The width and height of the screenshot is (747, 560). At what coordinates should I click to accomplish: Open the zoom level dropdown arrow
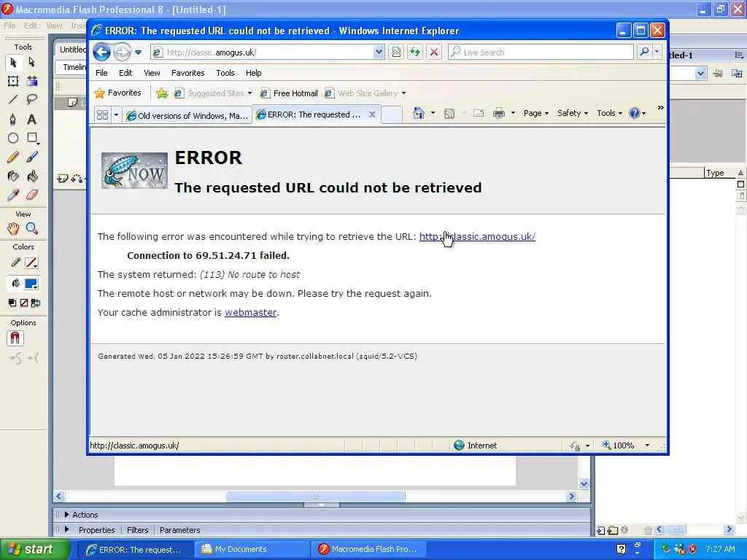pos(647,446)
